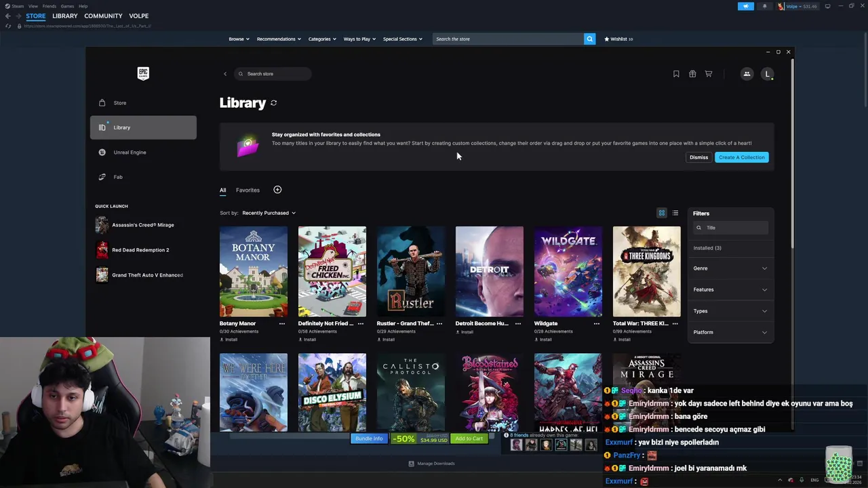868x488 pixels.
Task: Open the Epic shopping cart icon
Action: (x=709, y=74)
